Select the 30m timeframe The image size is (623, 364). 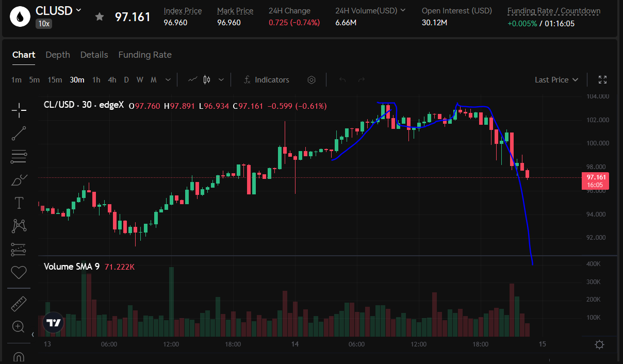point(77,80)
